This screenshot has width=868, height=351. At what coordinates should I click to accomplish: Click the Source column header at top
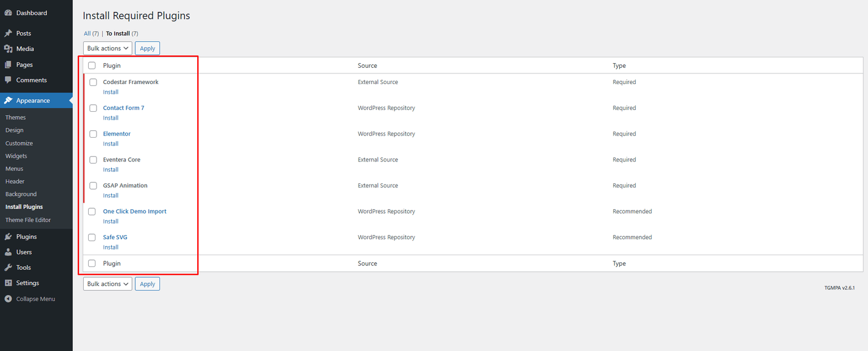click(367, 66)
